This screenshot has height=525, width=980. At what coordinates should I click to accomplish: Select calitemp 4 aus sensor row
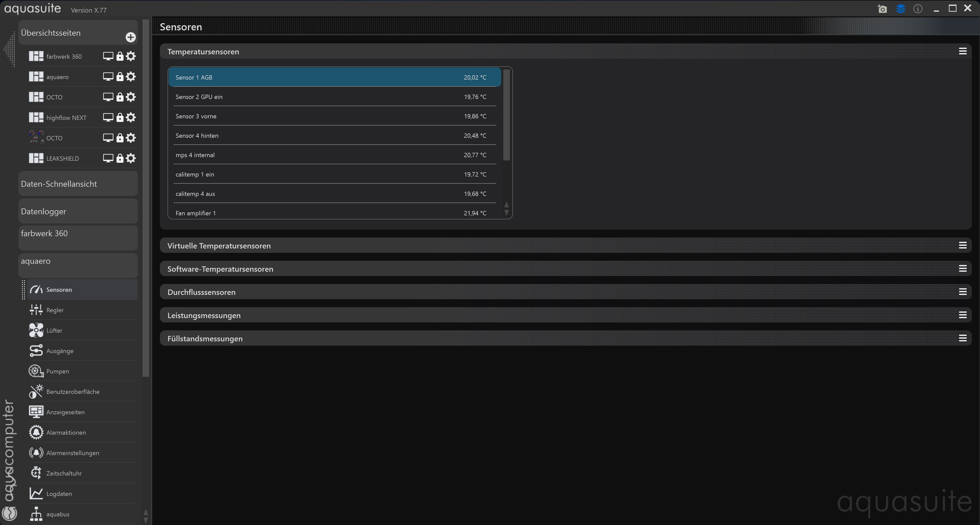pyautogui.click(x=334, y=194)
